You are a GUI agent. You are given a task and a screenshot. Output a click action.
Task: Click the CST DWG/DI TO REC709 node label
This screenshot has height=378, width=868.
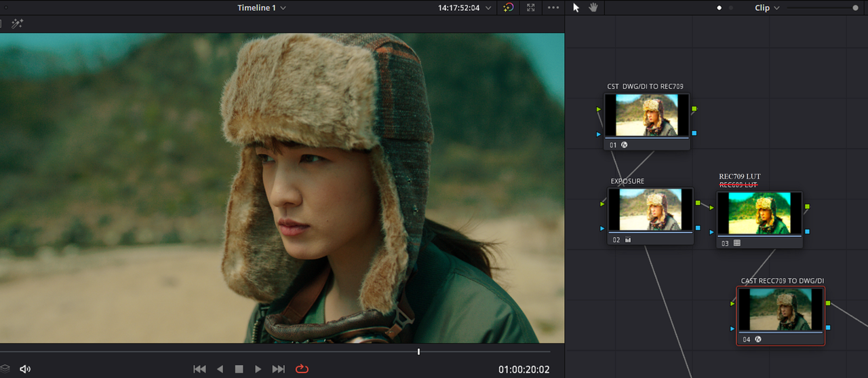(645, 87)
